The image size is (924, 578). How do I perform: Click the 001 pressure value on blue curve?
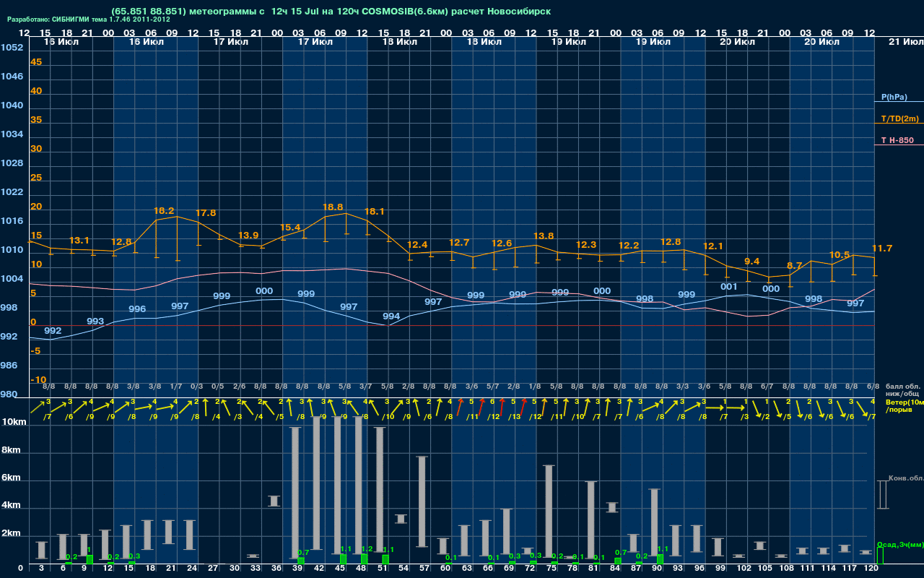(x=729, y=287)
